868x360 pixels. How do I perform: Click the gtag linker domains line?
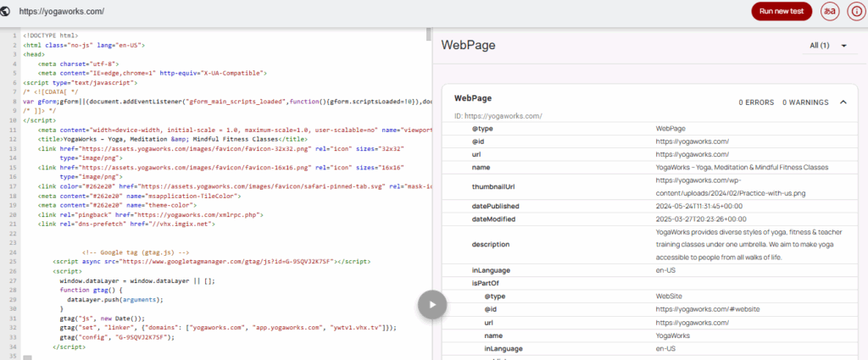point(229,327)
